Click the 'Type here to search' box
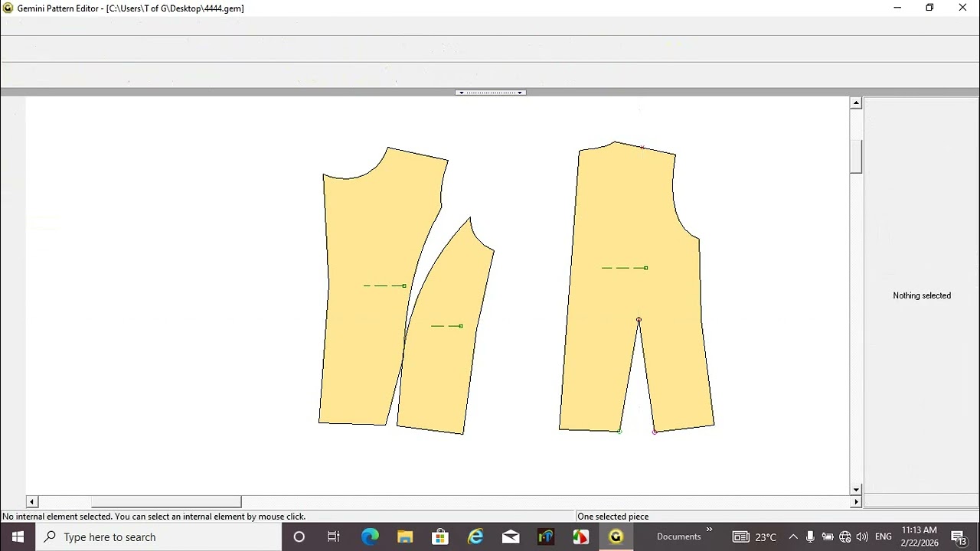Image resolution: width=980 pixels, height=551 pixels. (160, 536)
